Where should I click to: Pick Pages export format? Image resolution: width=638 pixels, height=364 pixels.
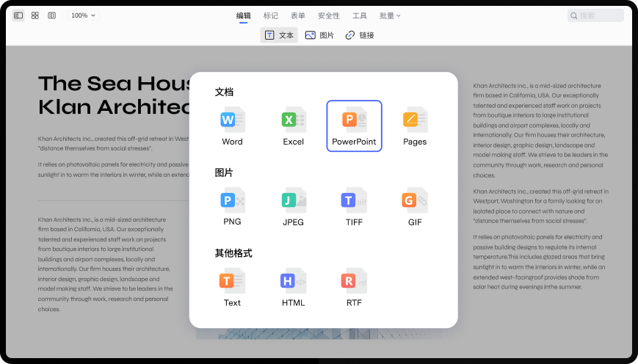415,126
